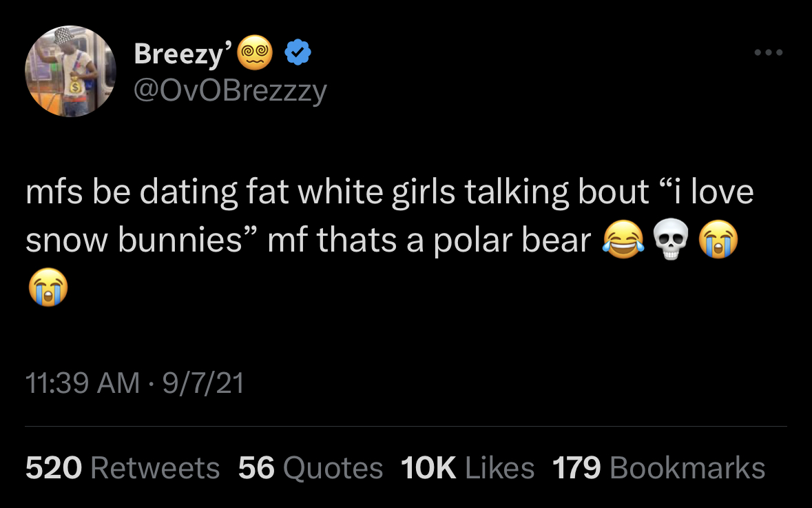Click the 11:39 AM timestamp
Viewport: 812px width, 508px height.
coord(83,383)
